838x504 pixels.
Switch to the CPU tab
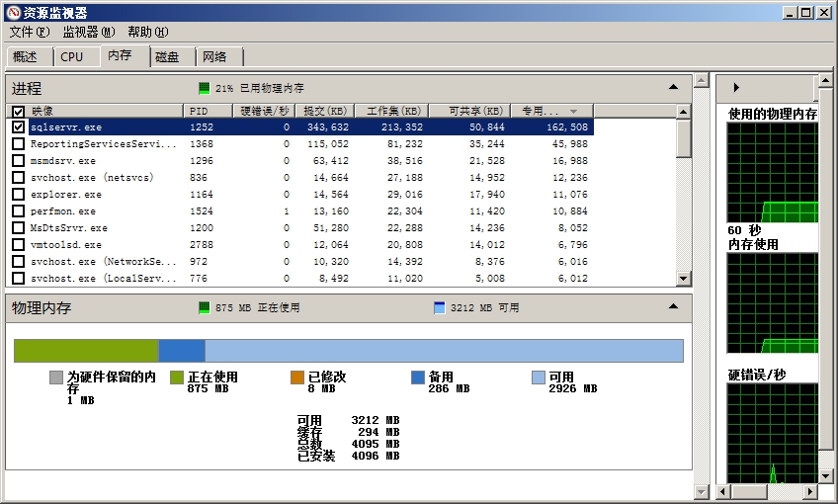click(x=76, y=56)
